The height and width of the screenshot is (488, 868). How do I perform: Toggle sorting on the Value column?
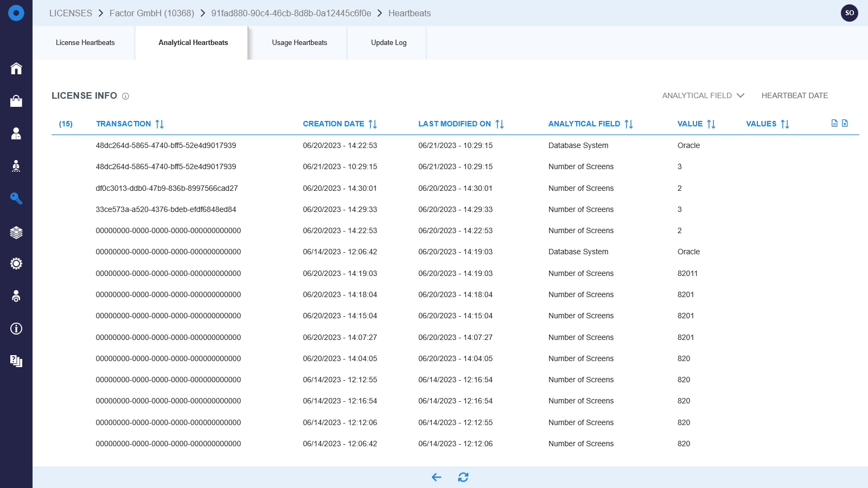click(x=711, y=124)
